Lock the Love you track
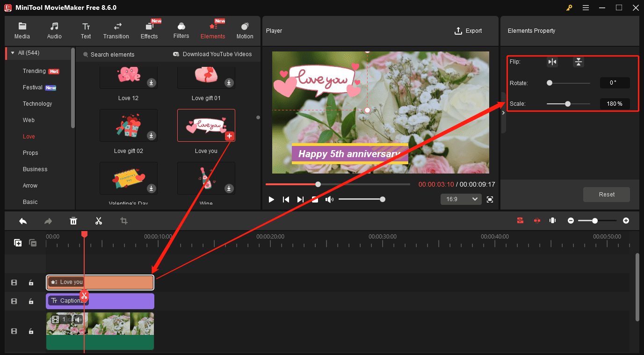This screenshot has width=644, height=355. click(31, 283)
